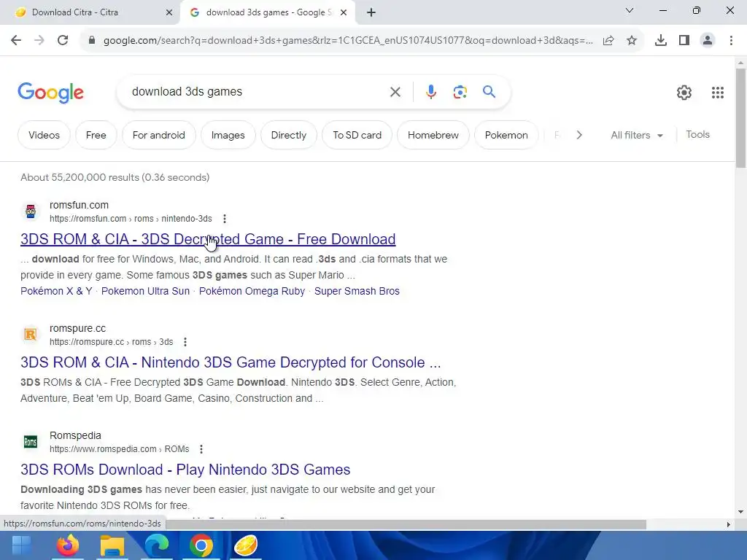Click the scroll right arrow on the horizontal scrollbar
Screen dimensions: 747x560
(x=729, y=525)
